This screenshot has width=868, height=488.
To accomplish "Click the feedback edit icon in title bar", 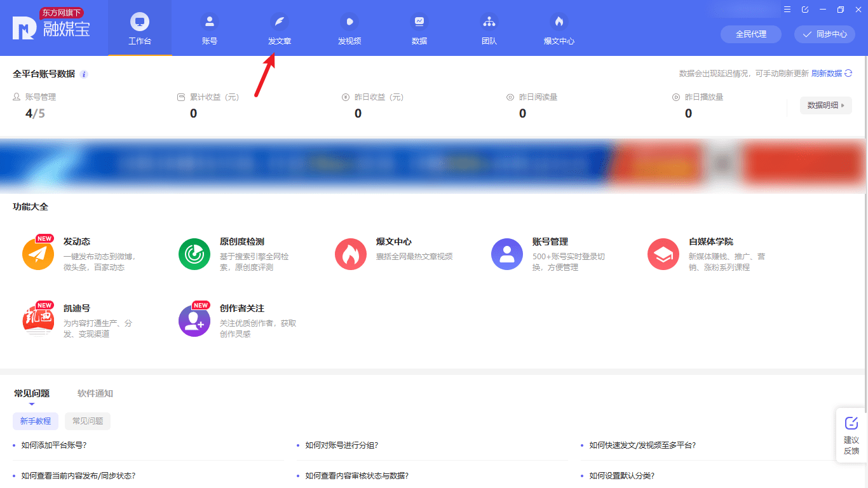I will [805, 10].
